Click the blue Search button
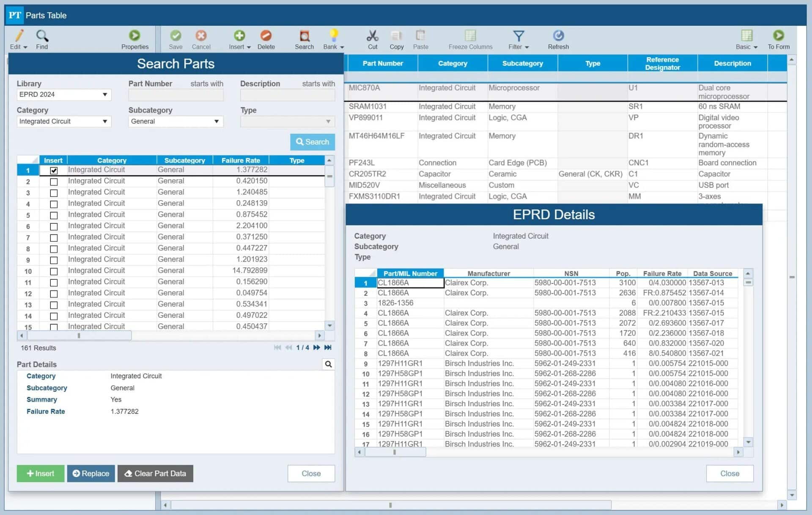This screenshot has width=812, height=515. [312, 142]
